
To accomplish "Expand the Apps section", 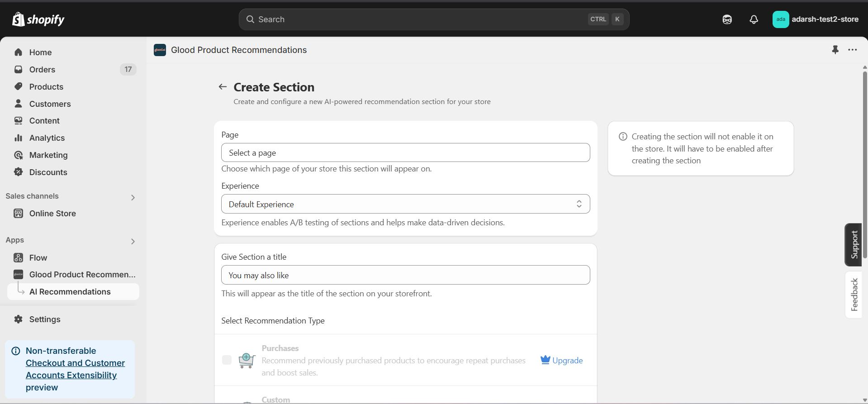I will pos(133,241).
